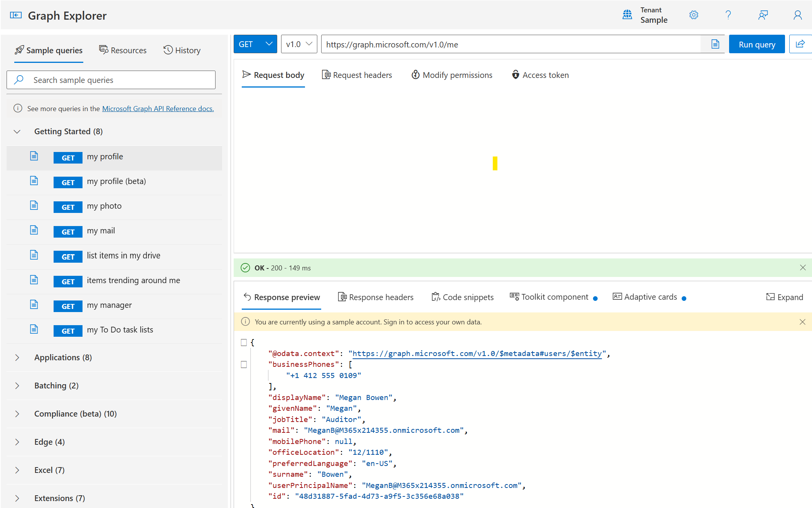The width and height of the screenshot is (812, 508).
Task: Switch to Request headers tab
Action: pyautogui.click(x=357, y=74)
